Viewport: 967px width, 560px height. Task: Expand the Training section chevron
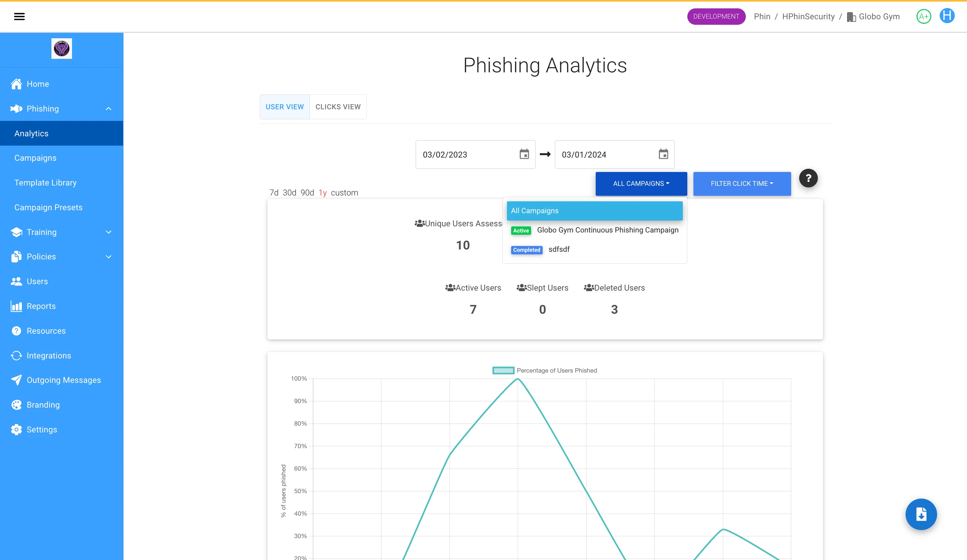pos(109,232)
